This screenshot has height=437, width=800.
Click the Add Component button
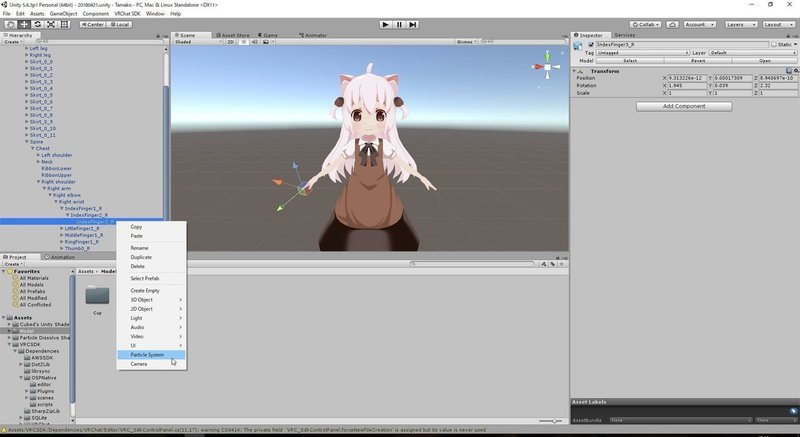coord(684,106)
